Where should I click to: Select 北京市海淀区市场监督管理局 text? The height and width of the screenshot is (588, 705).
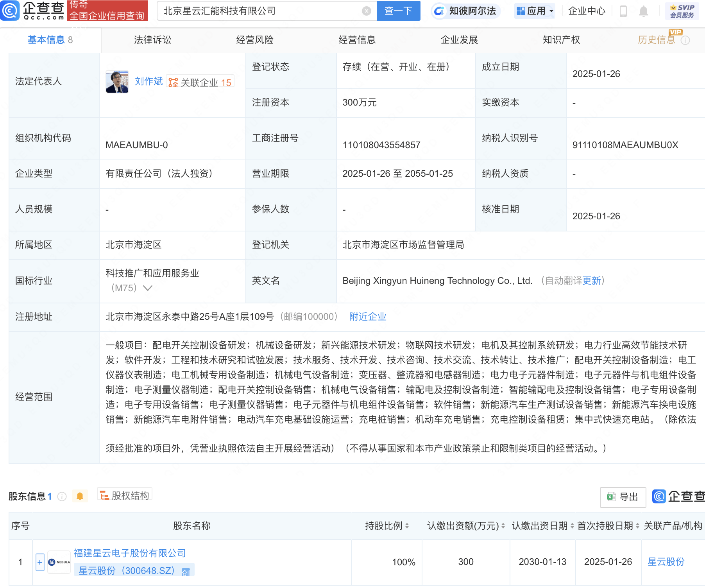pos(403,245)
